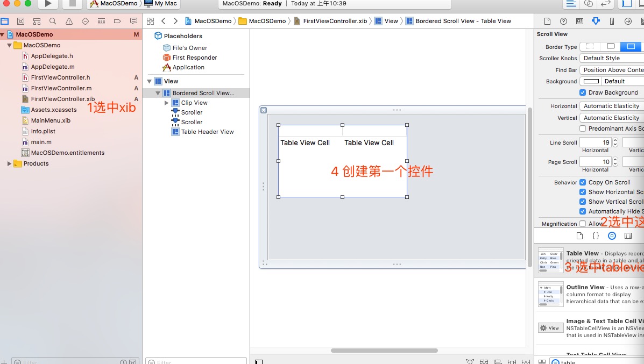Screen dimensions: 644x364
Task: Open the Quick Help inspector
Action: (563, 22)
